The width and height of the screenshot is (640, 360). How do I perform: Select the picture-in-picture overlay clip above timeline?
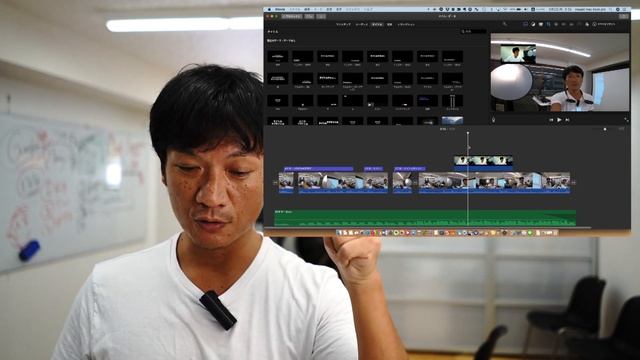483,162
